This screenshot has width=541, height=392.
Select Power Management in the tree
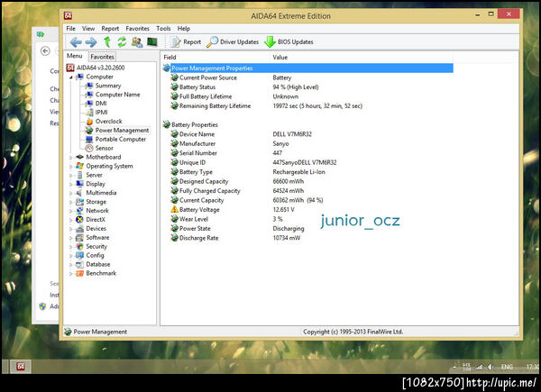tap(122, 131)
